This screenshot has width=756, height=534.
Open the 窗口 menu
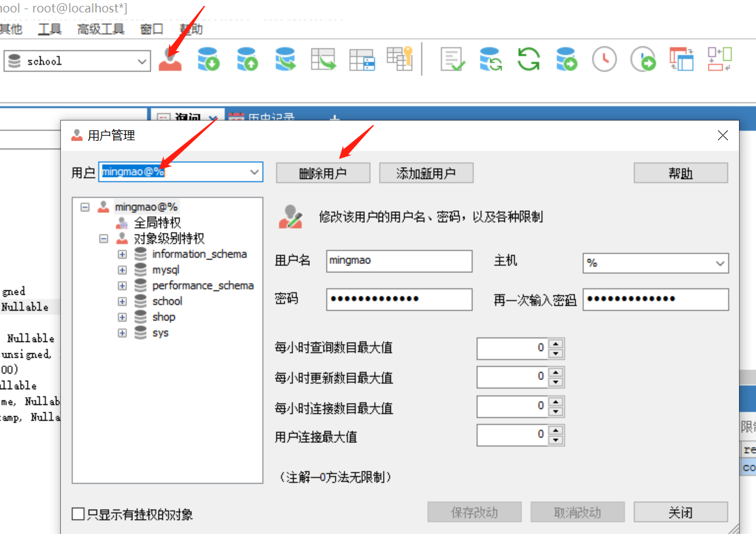coord(152,29)
